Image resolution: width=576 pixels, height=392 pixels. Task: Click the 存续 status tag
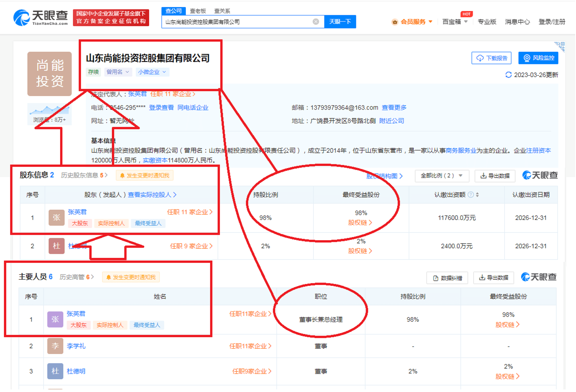93,72
